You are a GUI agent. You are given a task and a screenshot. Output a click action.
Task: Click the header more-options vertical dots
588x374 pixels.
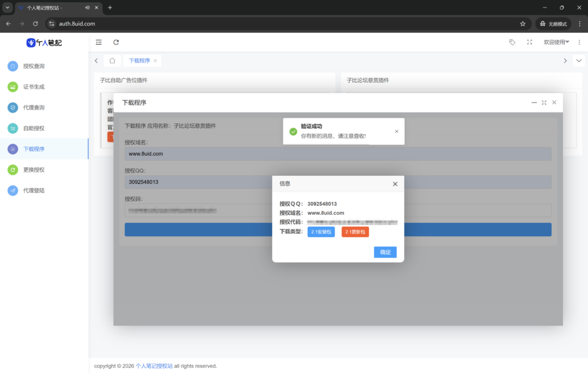579,43
